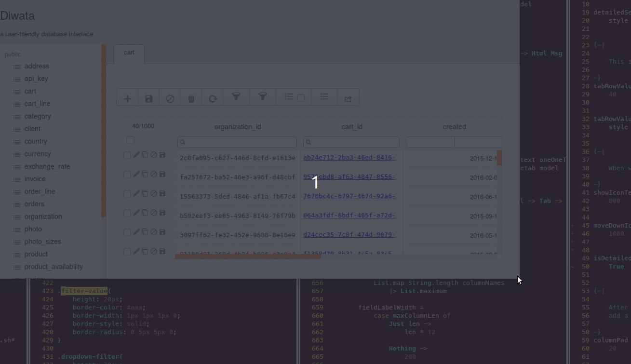Open cart_id link 9575ebd8-af63-4847-8556-

click(349, 177)
